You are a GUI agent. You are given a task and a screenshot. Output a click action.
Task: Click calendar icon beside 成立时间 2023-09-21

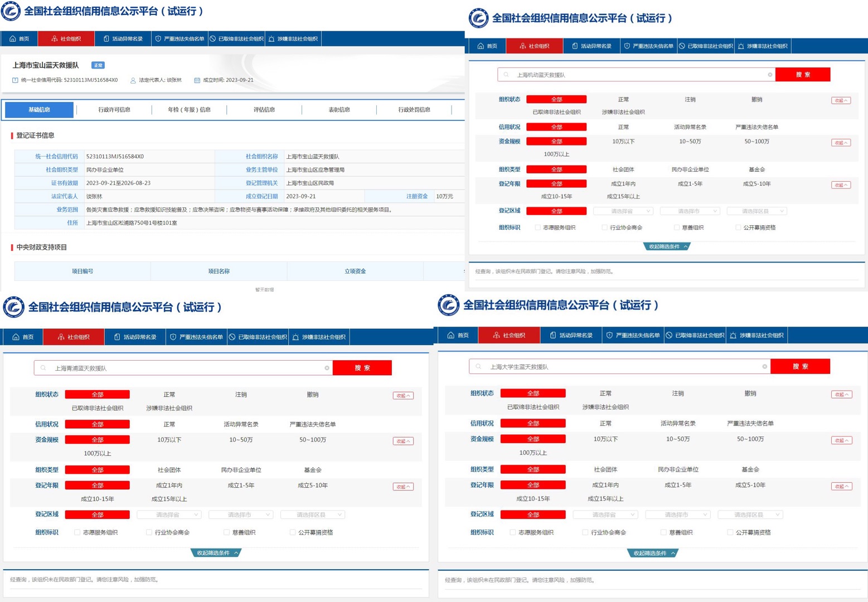coord(197,80)
